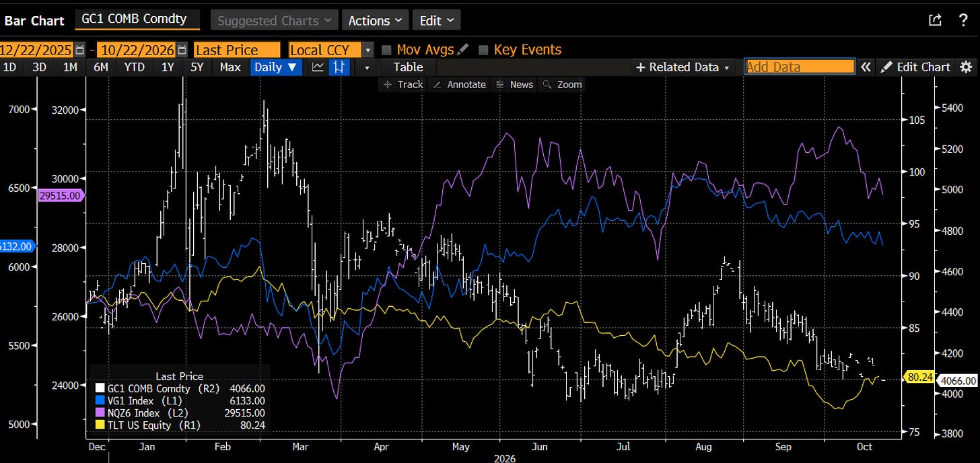Open the Related Data dropdown

[x=683, y=67]
